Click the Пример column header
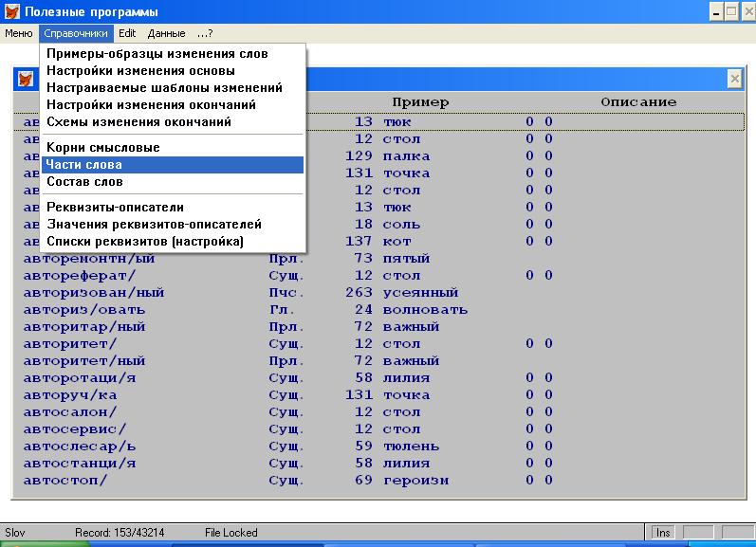756x547 pixels. (x=420, y=102)
